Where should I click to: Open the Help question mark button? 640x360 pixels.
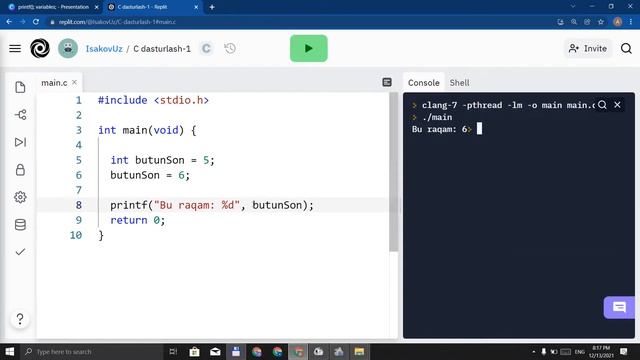[x=20, y=319]
